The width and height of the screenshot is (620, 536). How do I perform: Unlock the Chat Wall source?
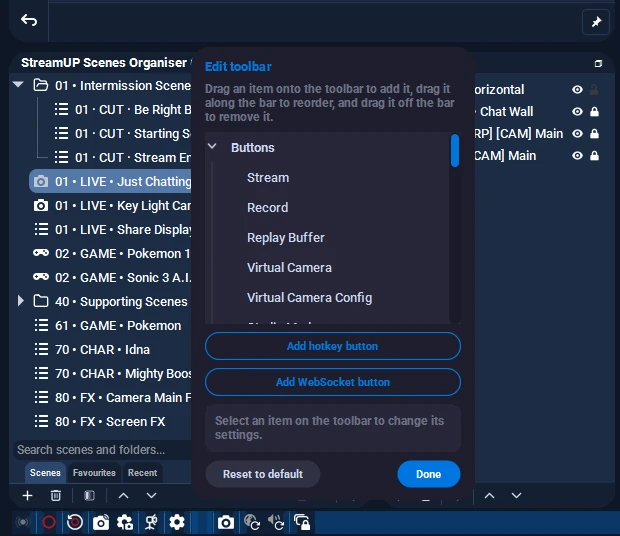point(594,112)
